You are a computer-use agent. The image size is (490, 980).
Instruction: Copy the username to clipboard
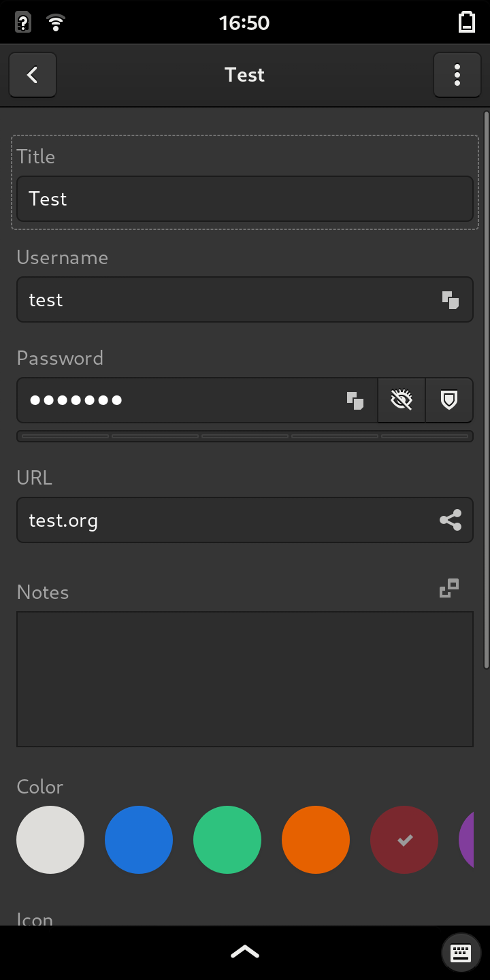[x=450, y=299]
